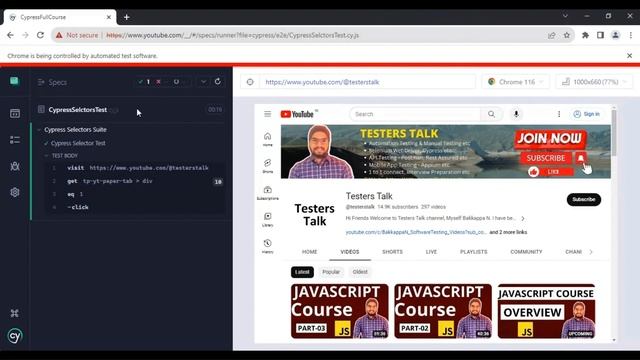Select Oldest videos filter chip
Viewport: 640px width, 360px height.
click(x=360, y=272)
